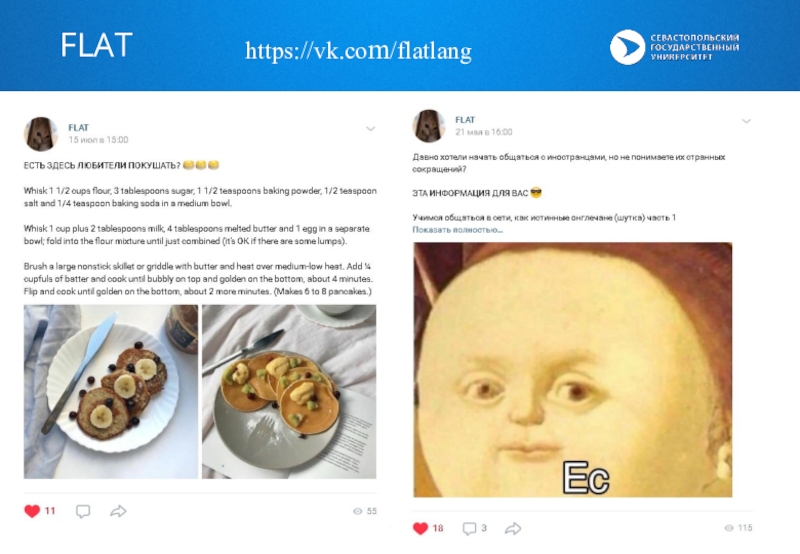Viewport: 800px width, 554px height.
Task: Expand full text via Показать полностью link
Action: point(458,230)
